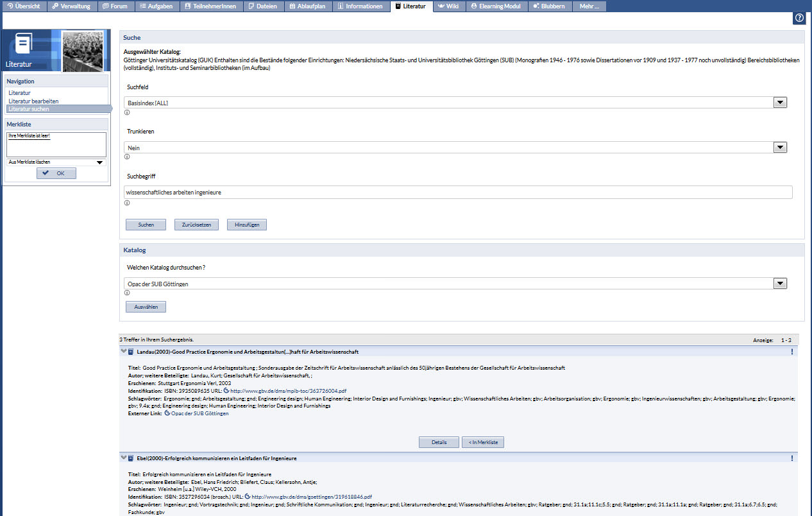
Task: Click exclamation icon on Ebel result row
Action: coord(792,458)
